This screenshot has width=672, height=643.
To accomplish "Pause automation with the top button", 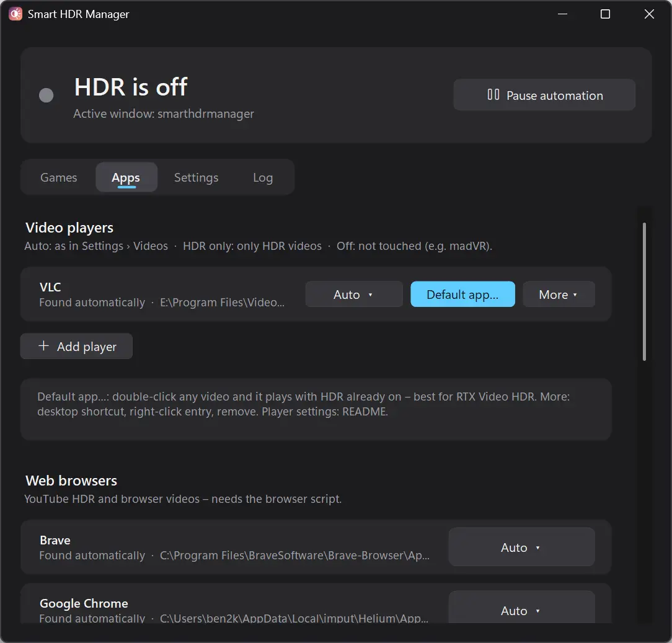I will pos(544,95).
